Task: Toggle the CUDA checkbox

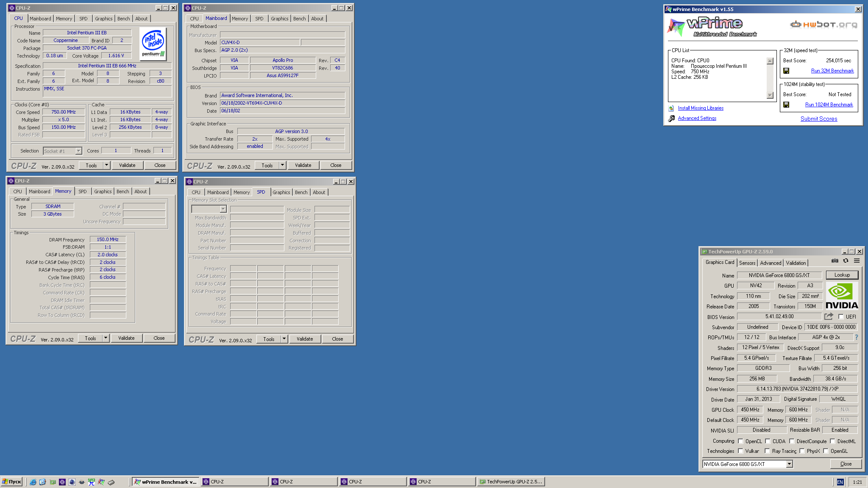Action: click(x=768, y=441)
